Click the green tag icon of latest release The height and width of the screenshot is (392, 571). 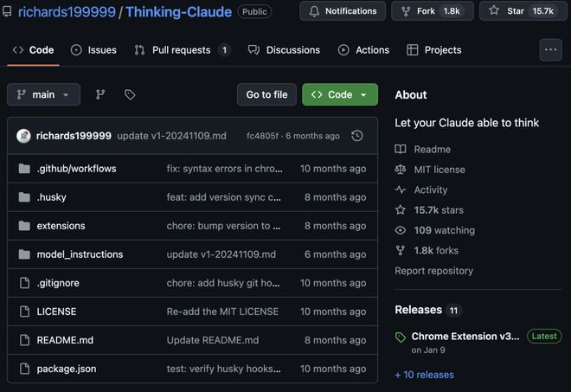401,337
